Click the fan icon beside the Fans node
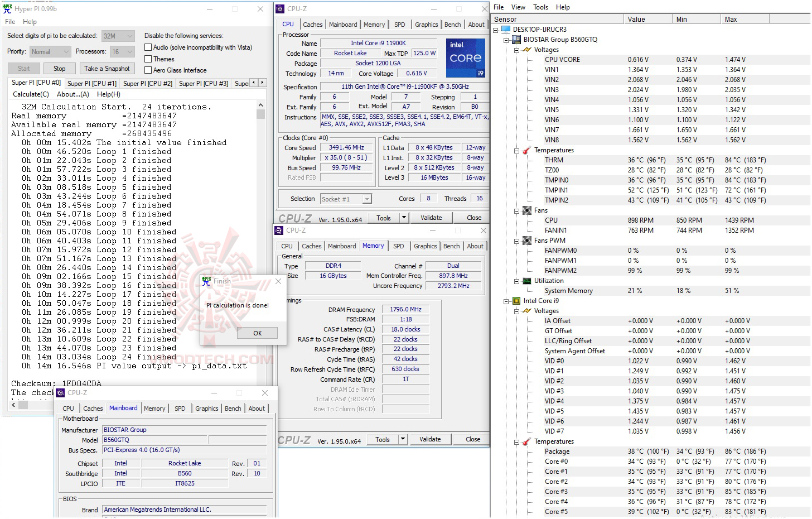The image size is (812, 519). click(527, 210)
